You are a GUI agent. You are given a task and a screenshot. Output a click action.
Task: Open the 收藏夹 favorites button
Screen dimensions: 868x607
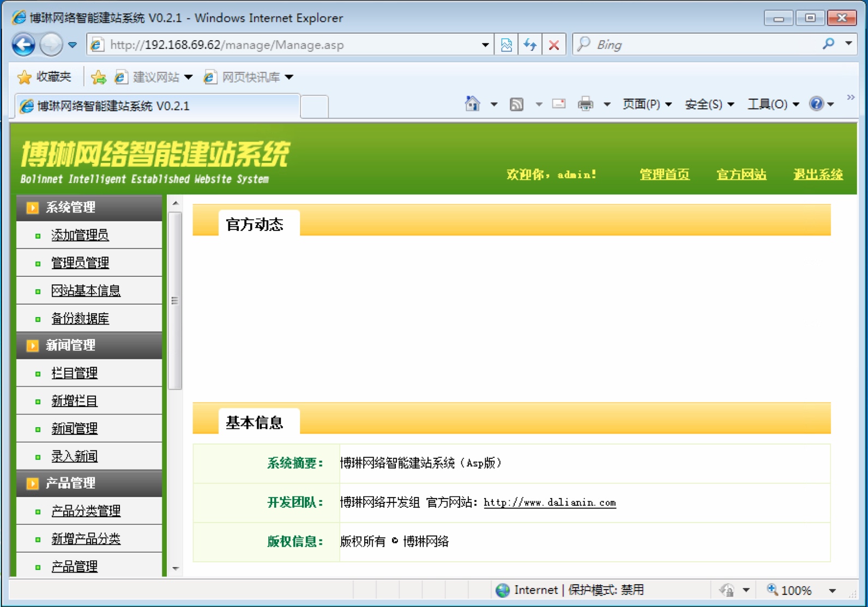click(x=44, y=77)
